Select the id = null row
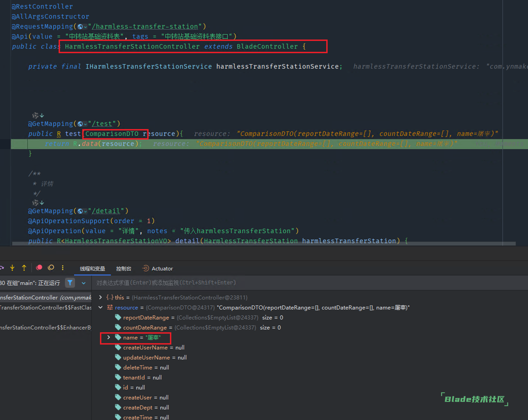528x420 pixels. coord(310,387)
